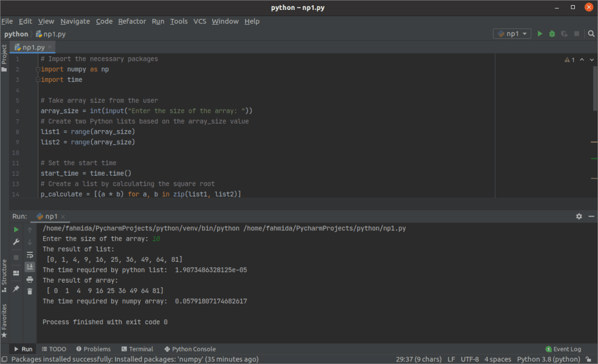Open Run panel settings gear
598x364 pixels.
pos(579,216)
